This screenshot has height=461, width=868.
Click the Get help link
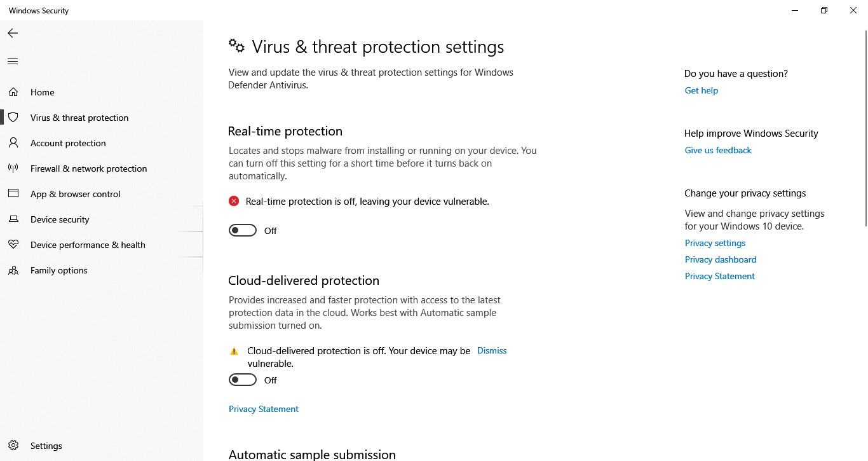tap(702, 90)
